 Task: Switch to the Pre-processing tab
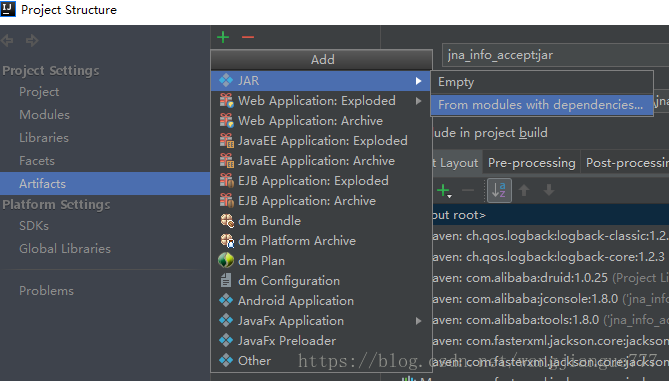(531, 163)
